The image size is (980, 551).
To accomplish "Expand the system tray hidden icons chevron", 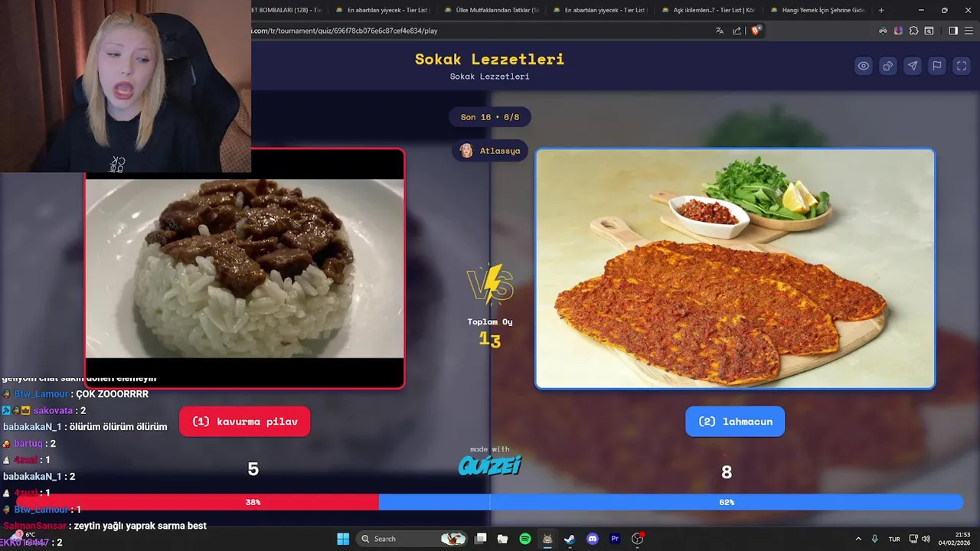I will (x=857, y=539).
